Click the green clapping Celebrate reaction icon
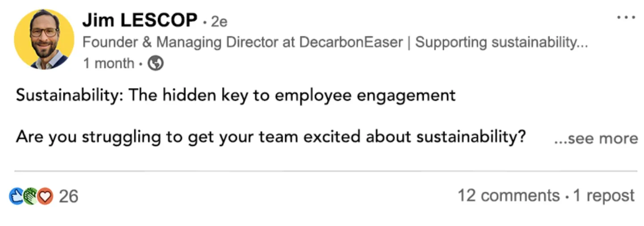644x226 pixels. click(x=30, y=196)
